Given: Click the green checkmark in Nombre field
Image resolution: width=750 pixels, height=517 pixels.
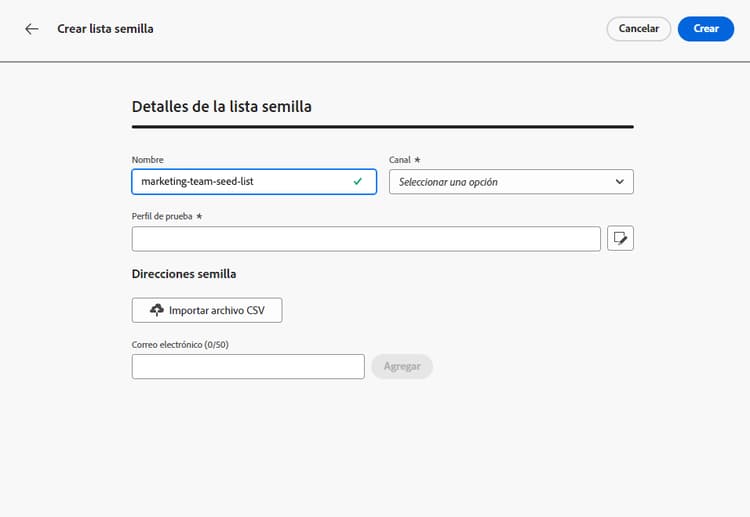Looking at the screenshot, I should (358, 182).
